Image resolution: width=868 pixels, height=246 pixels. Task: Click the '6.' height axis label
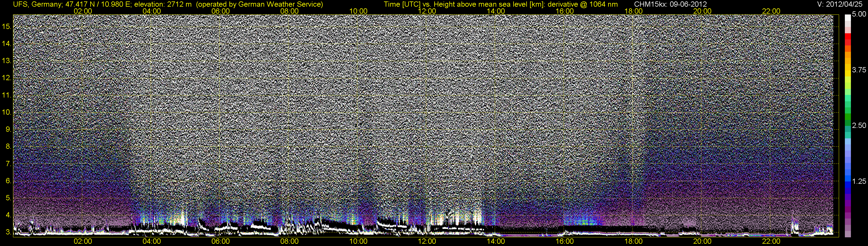click(9, 181)
